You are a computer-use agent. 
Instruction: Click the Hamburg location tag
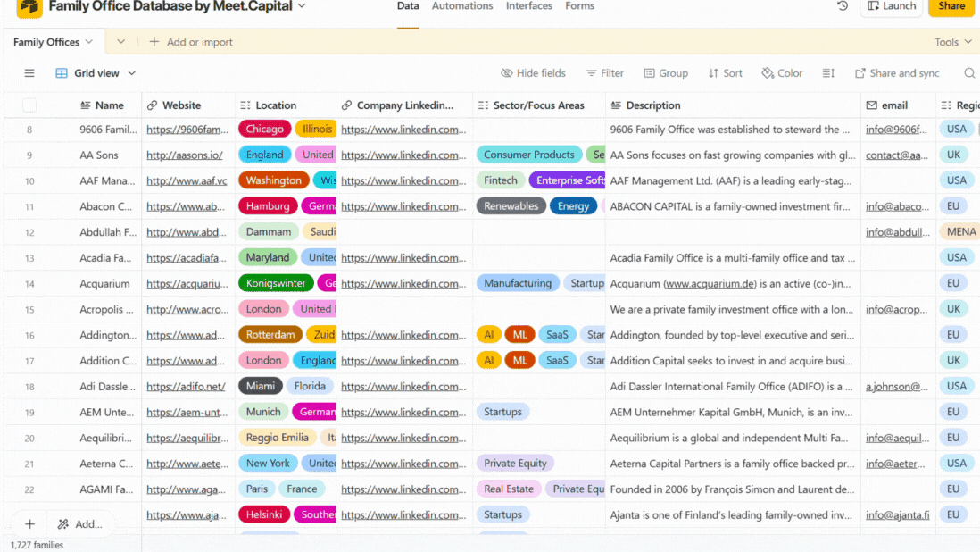coord(268,205)
